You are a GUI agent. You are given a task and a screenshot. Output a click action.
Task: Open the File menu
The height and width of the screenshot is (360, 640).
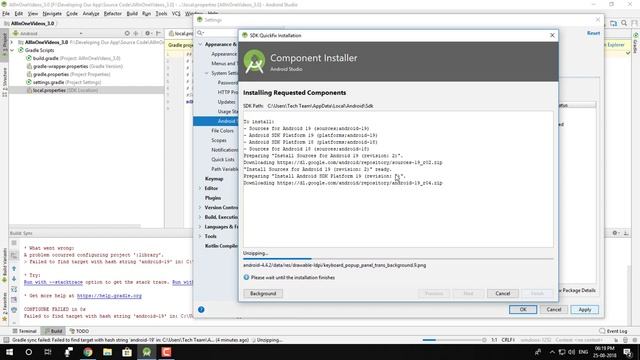6,13
